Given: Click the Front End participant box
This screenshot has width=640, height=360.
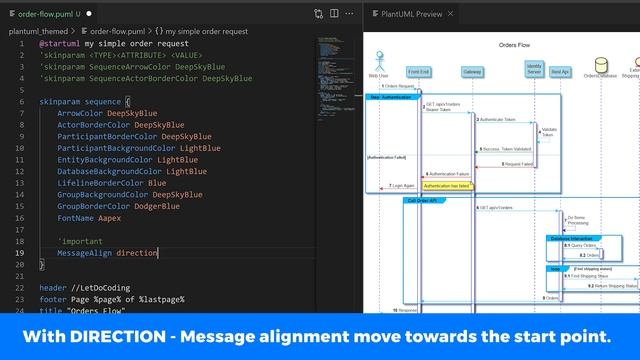Looking at the screenshot, I should point(418,72).
